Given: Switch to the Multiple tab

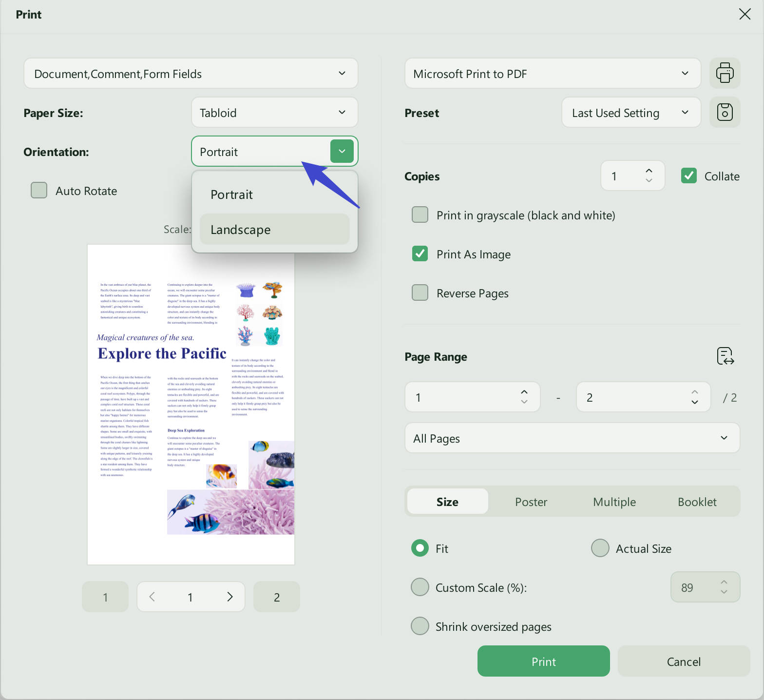Looking at the screenshot, I should [x=614, y=501].
